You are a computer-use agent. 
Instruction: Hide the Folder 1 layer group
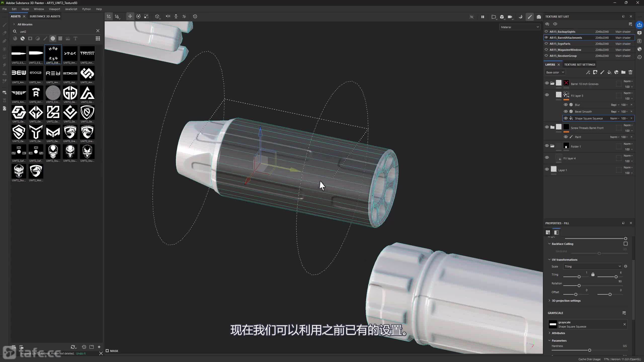pos(547,146)
